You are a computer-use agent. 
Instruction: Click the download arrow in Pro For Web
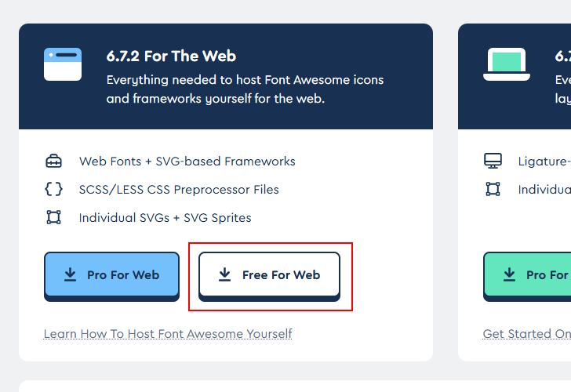pos(70,274)
